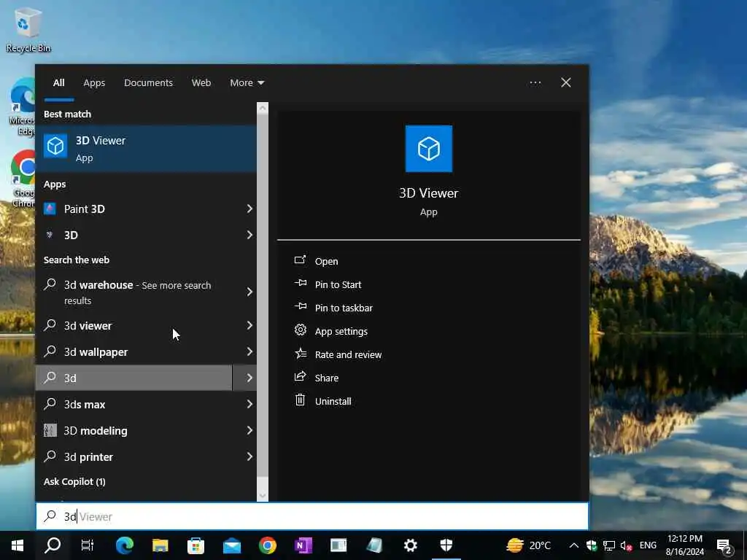The image size is (747, 560).
Task: Open OneNote from taskbar
Action: (x=303, y=545)
